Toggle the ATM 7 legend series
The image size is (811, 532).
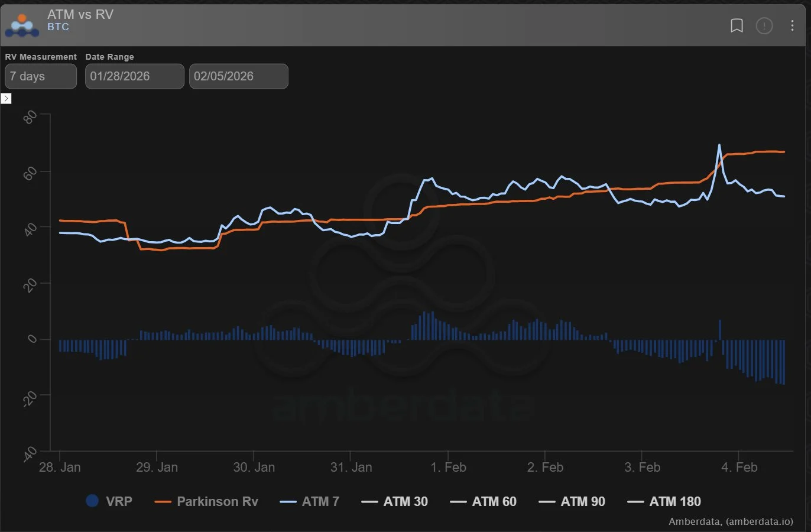point(310,501)
